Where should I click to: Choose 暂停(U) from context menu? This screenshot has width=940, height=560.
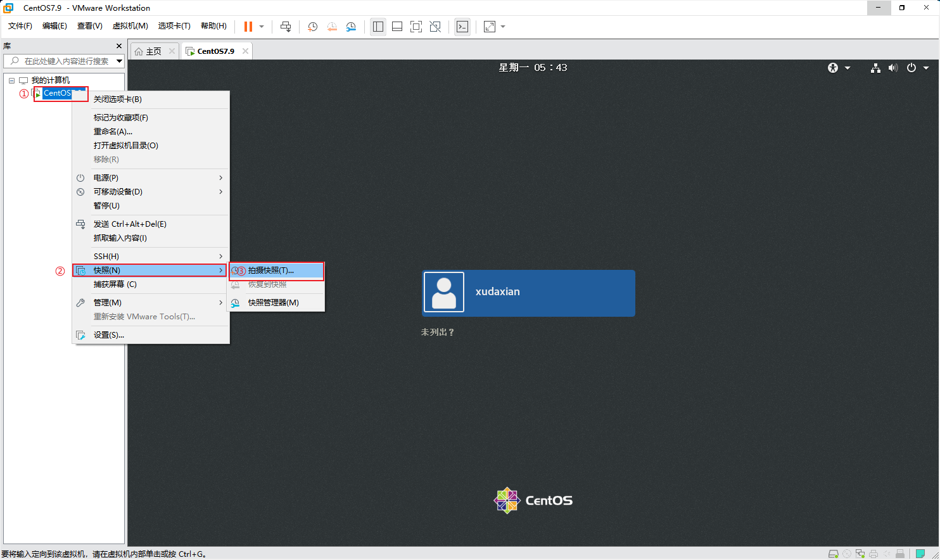151,206
